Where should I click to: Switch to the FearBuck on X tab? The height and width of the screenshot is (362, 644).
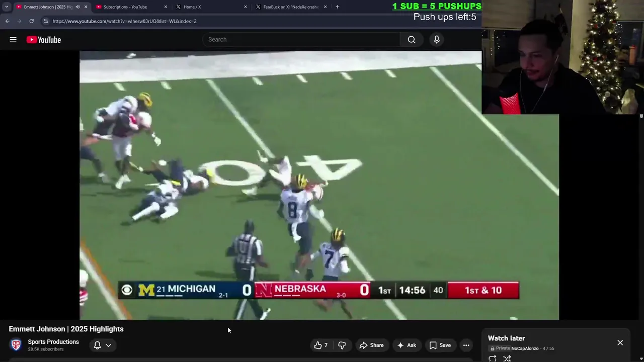(291, 7)
